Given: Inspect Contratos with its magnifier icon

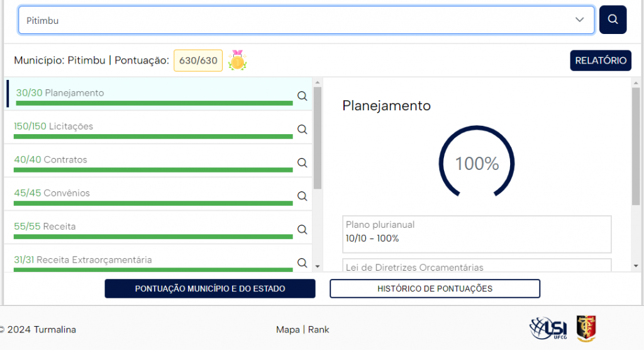Looking at the screenshot, I should click(302, 163).
